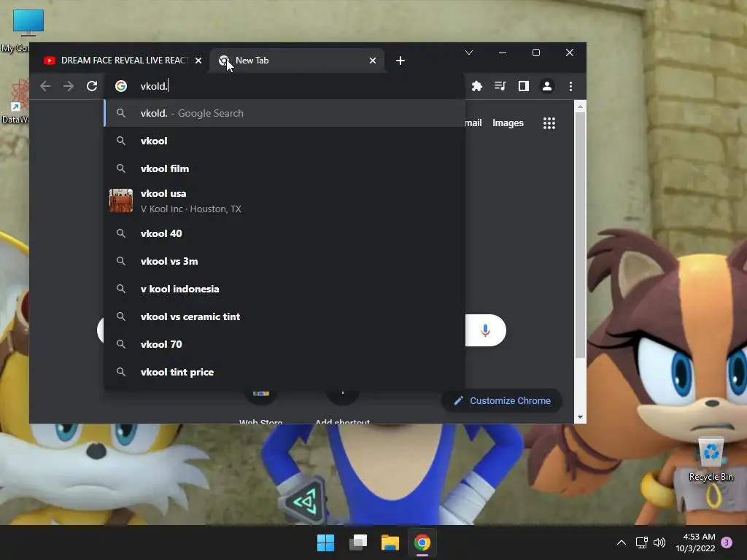
Task: Choose the 'vkool 70' suggestion
Action: pyautogui.click(x=285, y=344)
